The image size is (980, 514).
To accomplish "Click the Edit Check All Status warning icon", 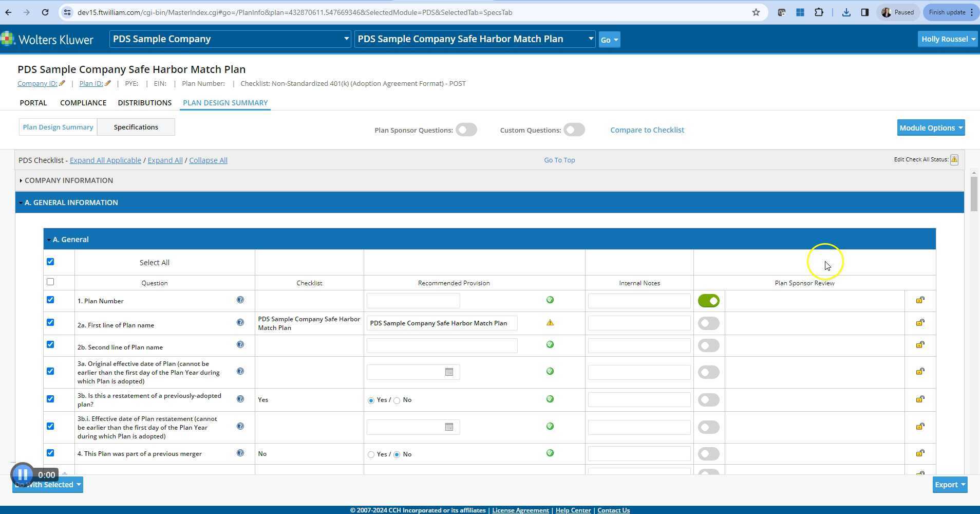I will click(954, 160).
